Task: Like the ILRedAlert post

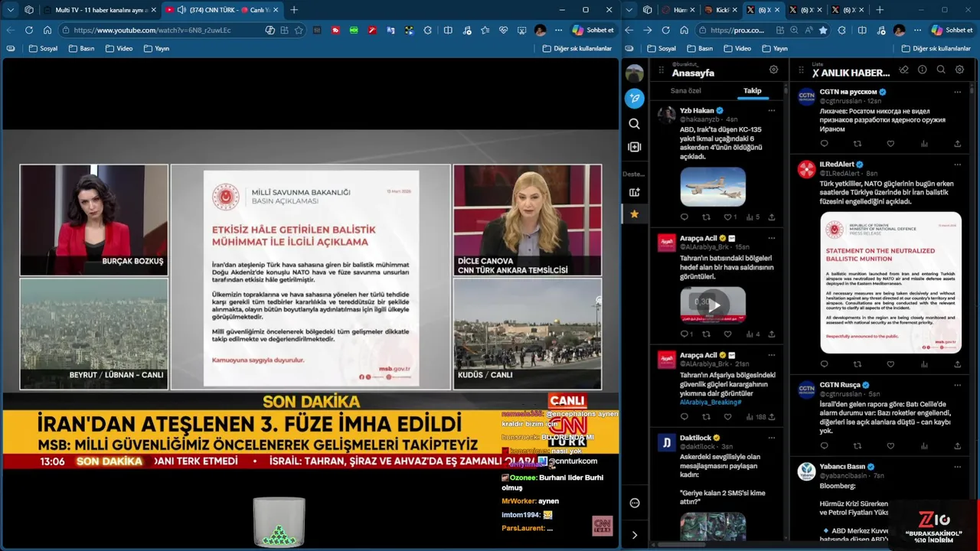Action: click(x=890, y=364)
